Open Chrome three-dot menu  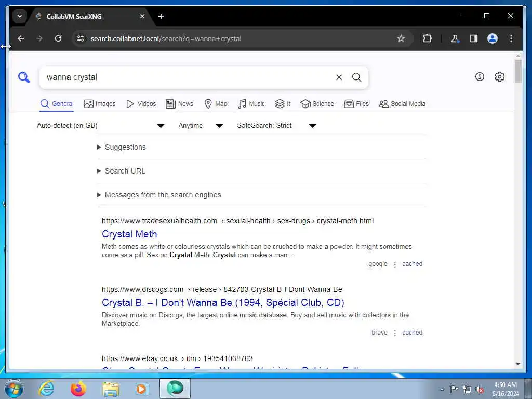coord(511,38)
